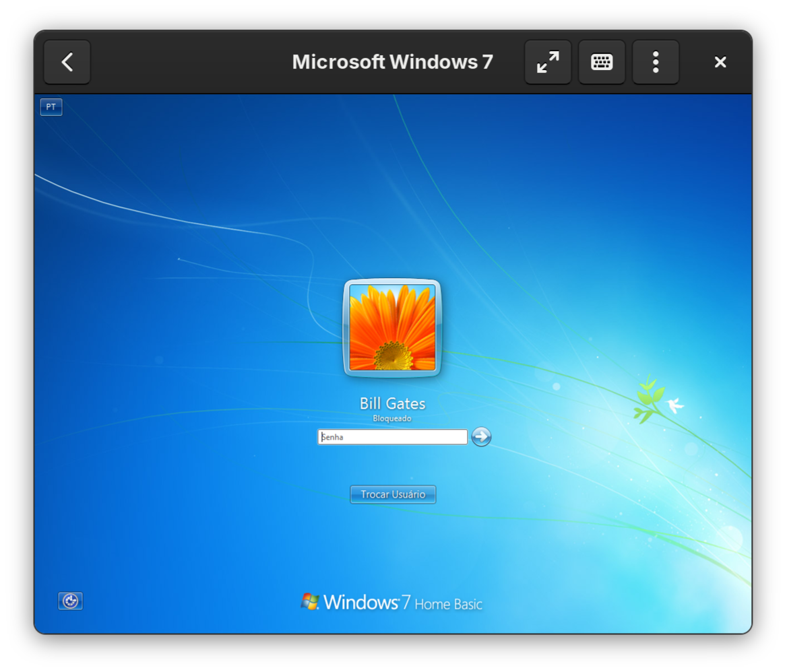
Task: Enter fullscreen mode for the VM
Action: [548, 62]
